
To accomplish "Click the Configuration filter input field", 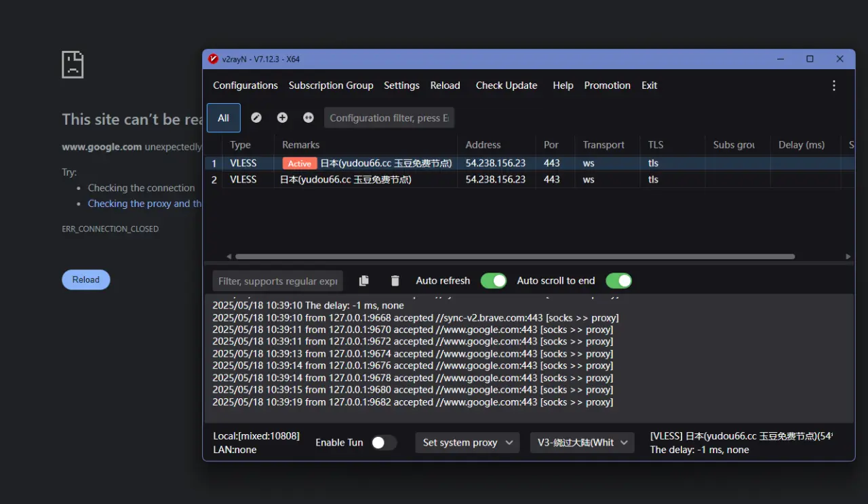I will 389,117.
